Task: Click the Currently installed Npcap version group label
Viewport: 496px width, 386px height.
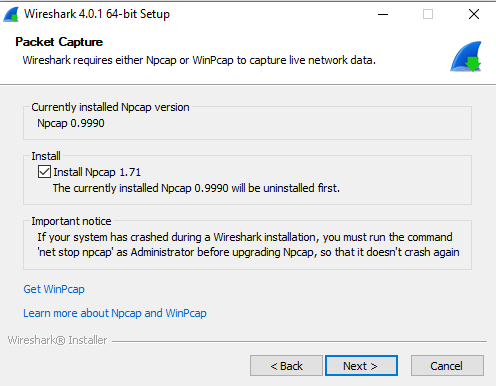Action: pyautogui.click(x=110, y=107)
